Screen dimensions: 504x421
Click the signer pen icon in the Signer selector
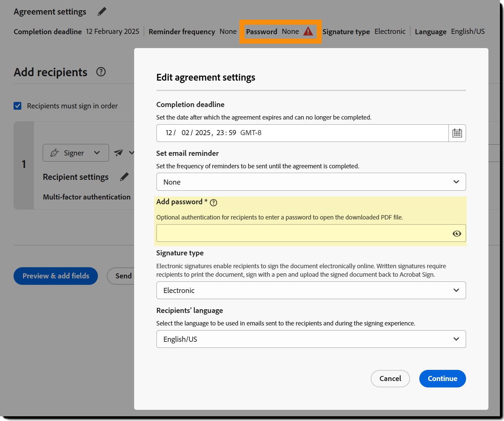(x=54, y=153)
